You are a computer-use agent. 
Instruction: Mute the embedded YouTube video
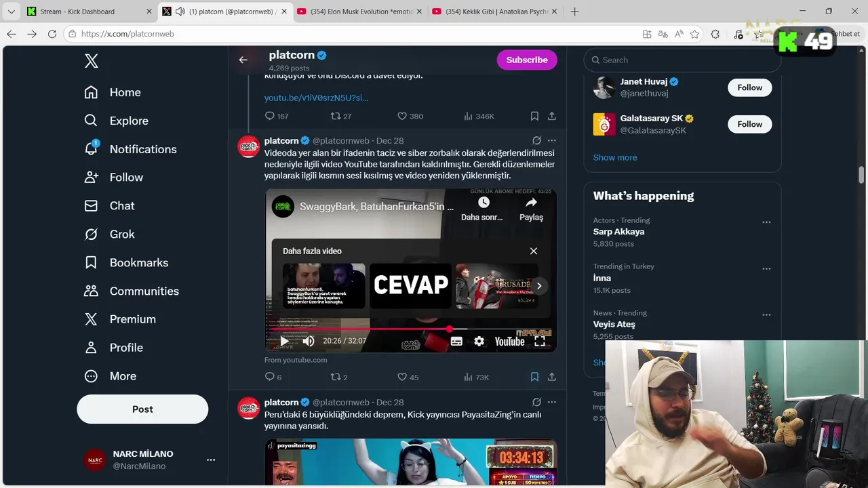coord(309,341)
